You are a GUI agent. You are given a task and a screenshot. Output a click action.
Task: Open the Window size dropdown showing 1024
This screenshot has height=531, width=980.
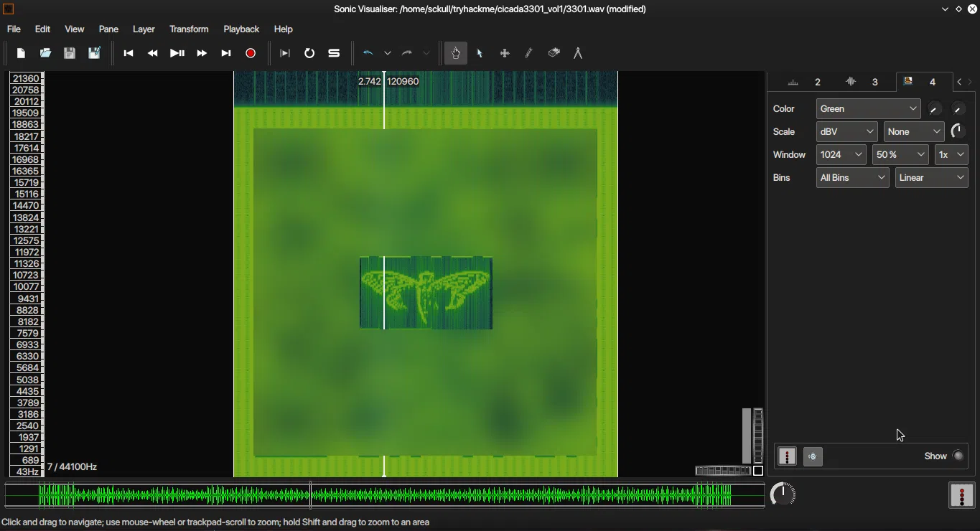pyautogui.click(x=841, y=155)
